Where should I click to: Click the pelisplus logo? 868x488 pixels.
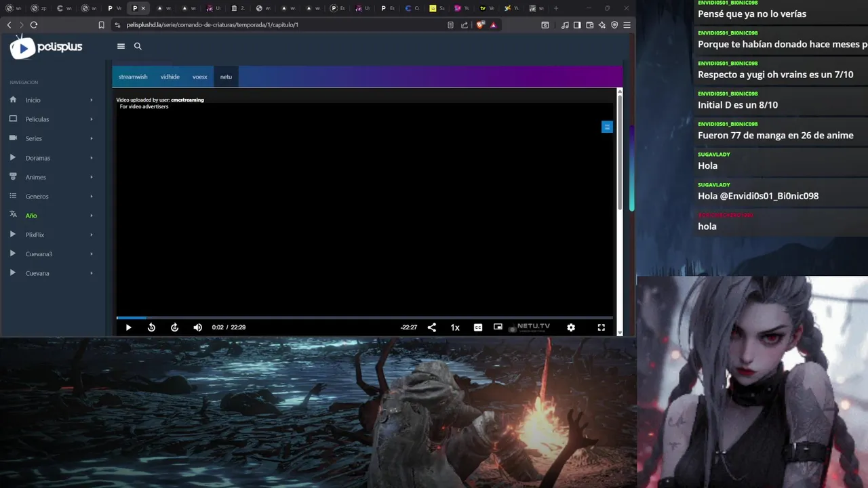click(46, 47)
